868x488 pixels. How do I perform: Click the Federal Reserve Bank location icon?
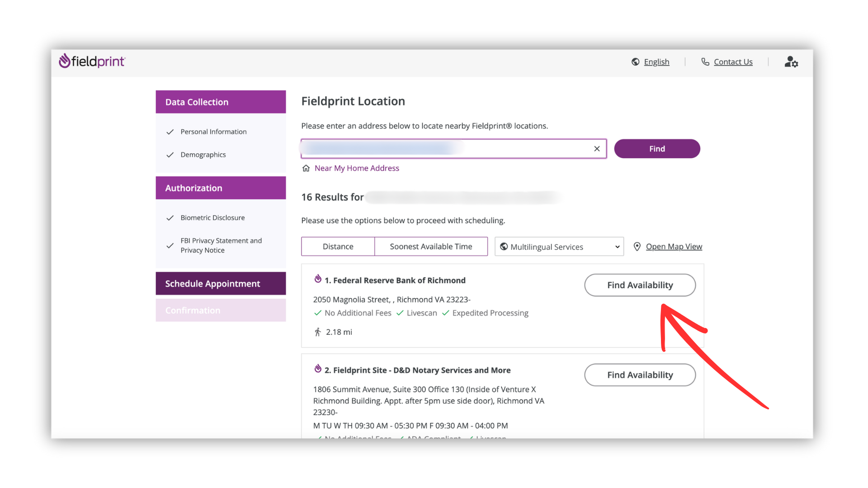tap(318, 279)
